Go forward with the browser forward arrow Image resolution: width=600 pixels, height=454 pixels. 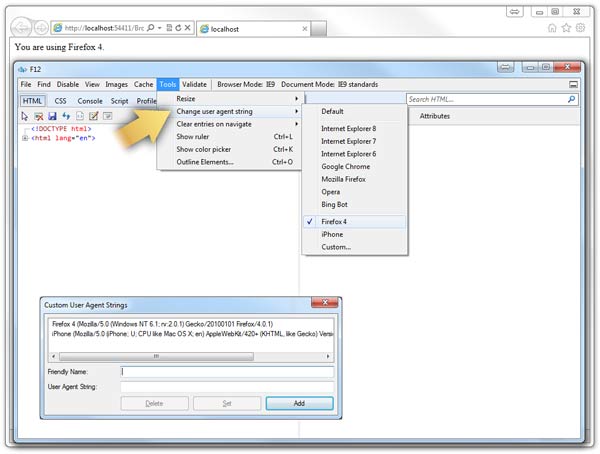pos(41,28)
